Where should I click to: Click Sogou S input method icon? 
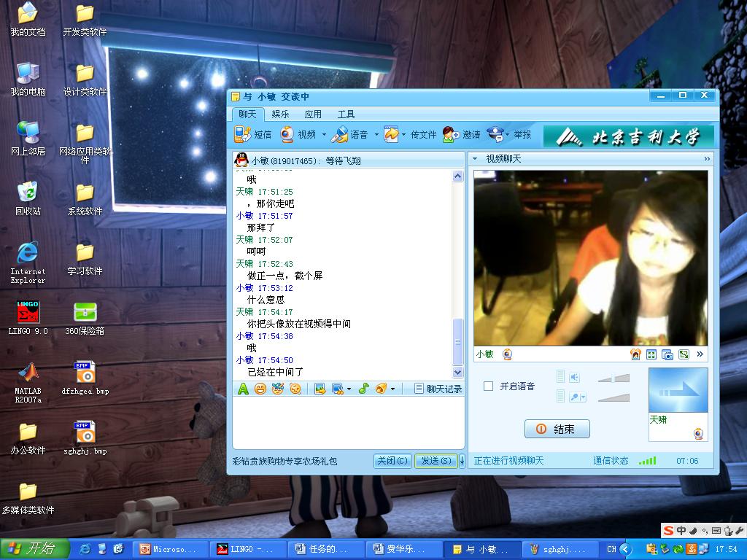pyautogui.click(x=668, y=530)
